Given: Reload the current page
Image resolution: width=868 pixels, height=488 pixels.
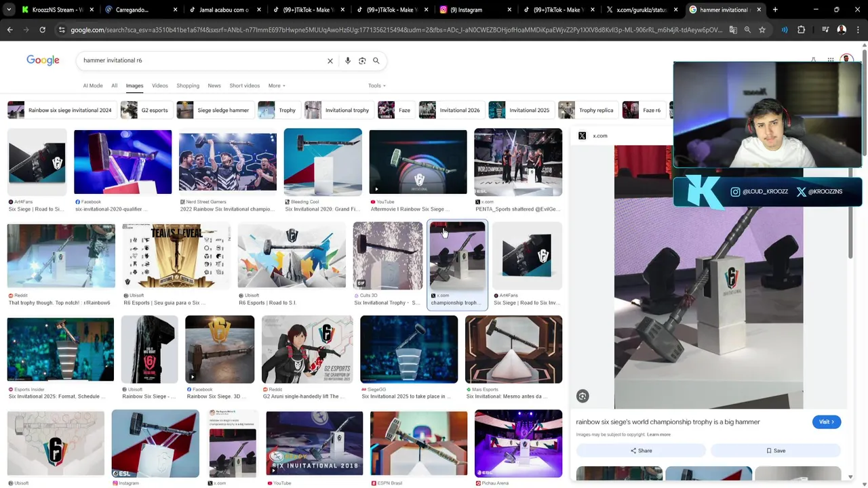Looking at the screenshot, I should [x=42, y=30].
